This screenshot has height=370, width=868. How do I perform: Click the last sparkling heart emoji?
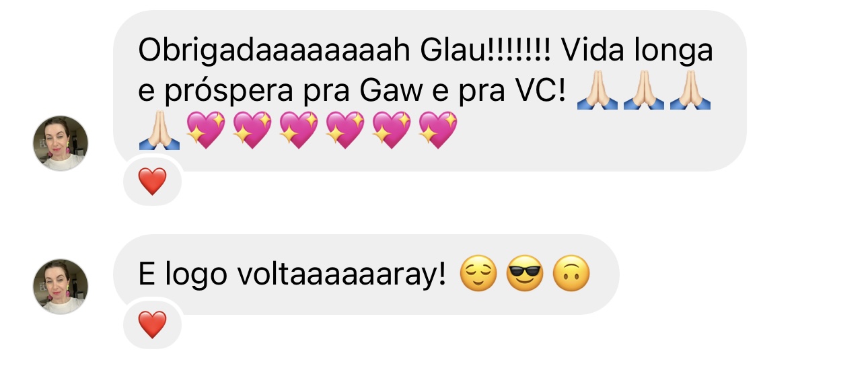(x=438, y=131)
